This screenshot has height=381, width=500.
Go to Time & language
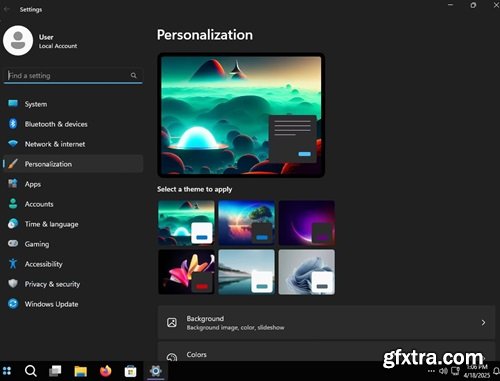[x=73, y=224]
